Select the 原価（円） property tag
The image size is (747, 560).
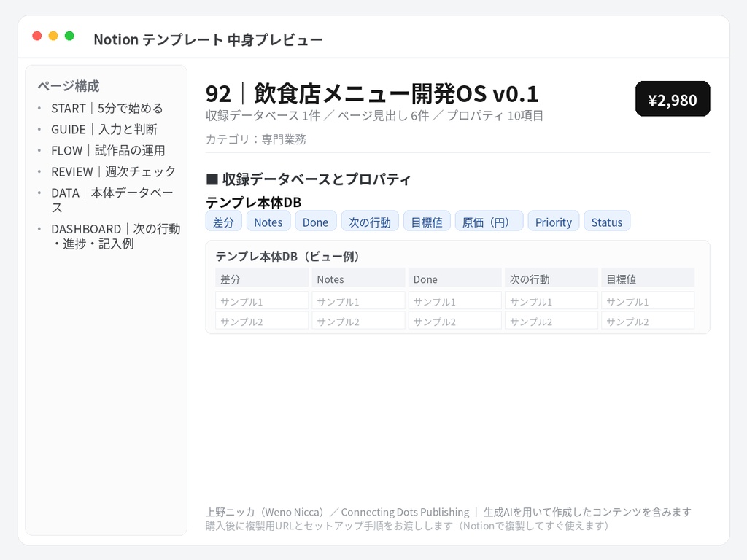tap(489, 222)
